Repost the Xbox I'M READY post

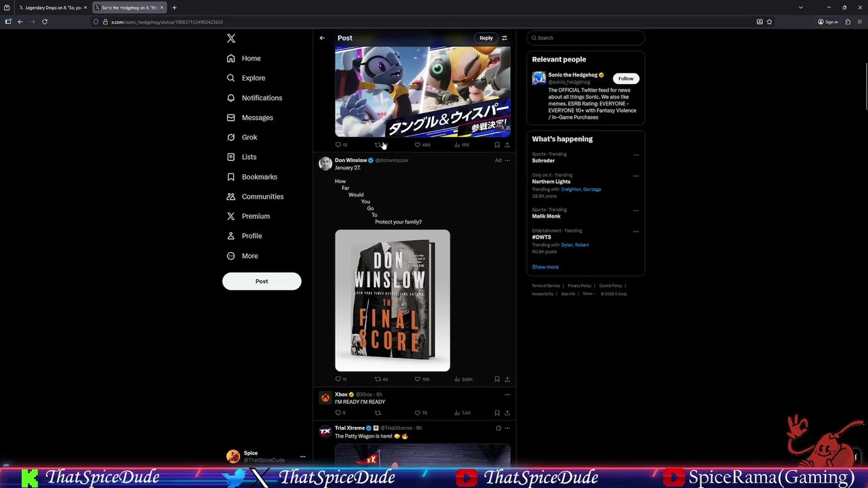pos(378,413)
